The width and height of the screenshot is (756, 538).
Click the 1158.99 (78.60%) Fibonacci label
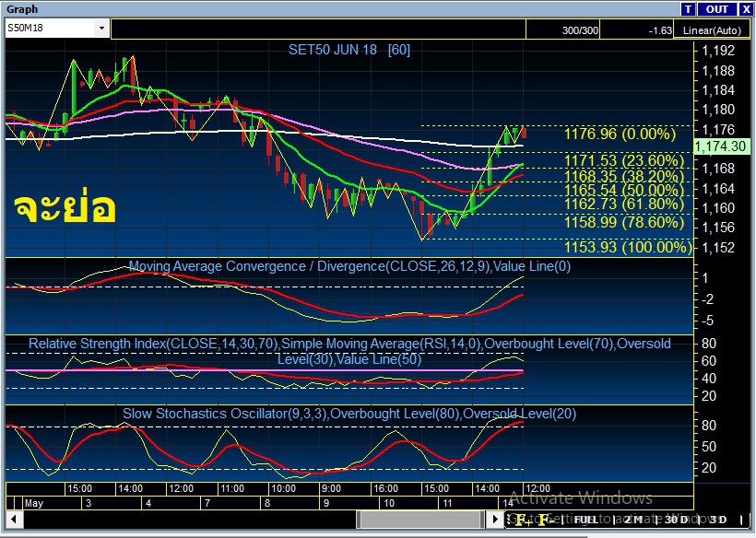coord(624,222)
